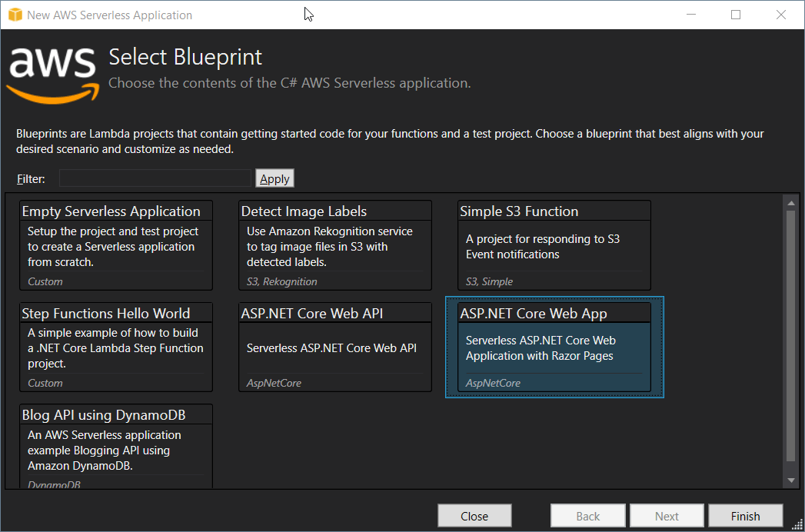Click in the Filter text field

pos(155,178)
